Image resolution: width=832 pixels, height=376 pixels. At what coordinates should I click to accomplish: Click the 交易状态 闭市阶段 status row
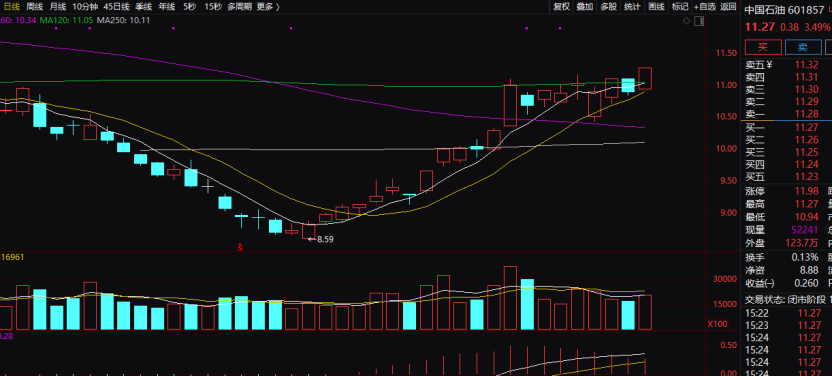coord(788,300)
